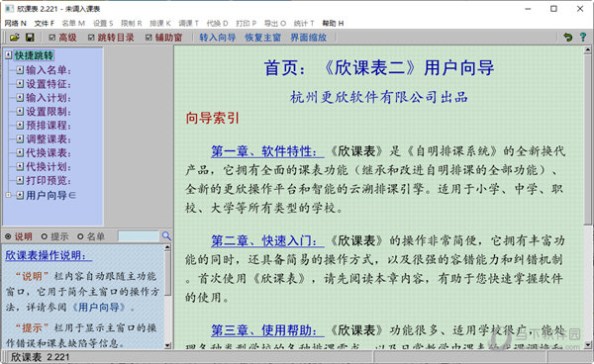The image size is (594, 364).
Task: Click the icon beside 设置限制
Action: coord(20,111)
